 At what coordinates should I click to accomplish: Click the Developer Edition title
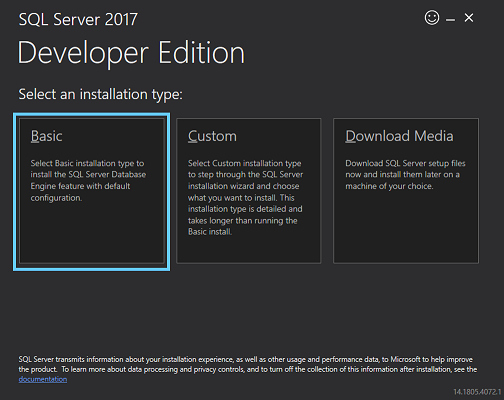[131, 53]
